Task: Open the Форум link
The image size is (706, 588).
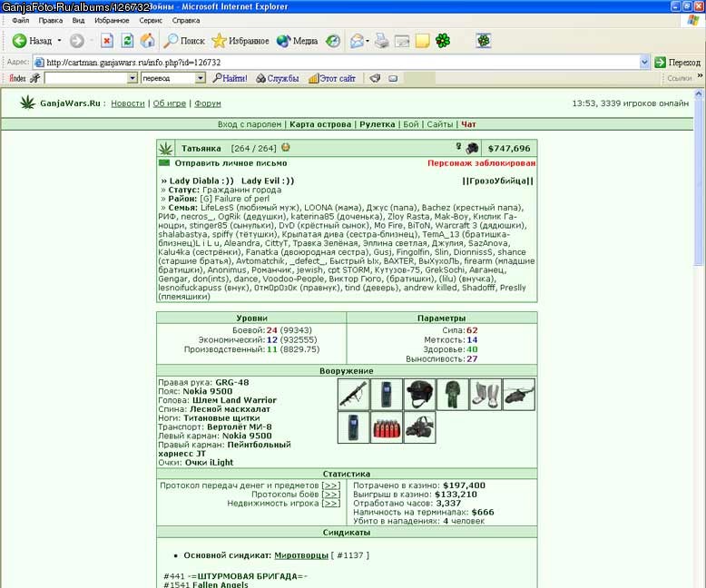Action: point(208,103)
